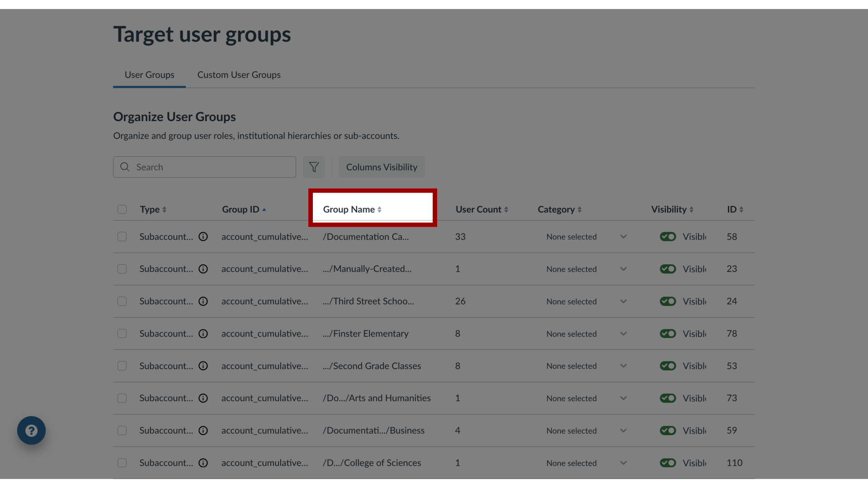Click info icon in Third Street Schoo... row

[x=203, y=301]
